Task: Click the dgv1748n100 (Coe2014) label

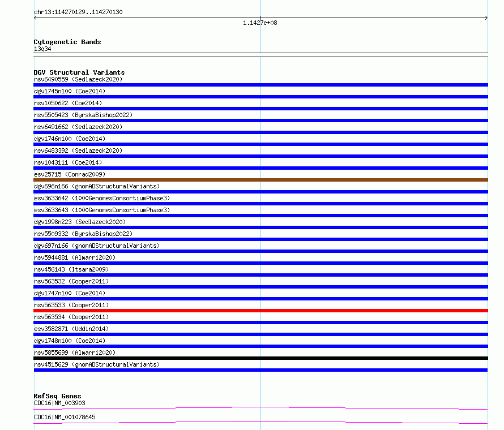Action: (70, 341)
